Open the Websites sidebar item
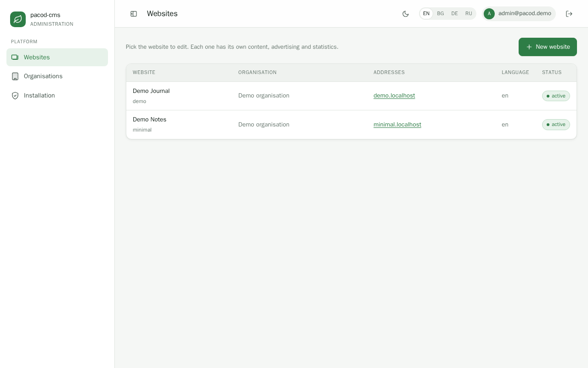This screenshot has width=588, height=368. point(57,57)
